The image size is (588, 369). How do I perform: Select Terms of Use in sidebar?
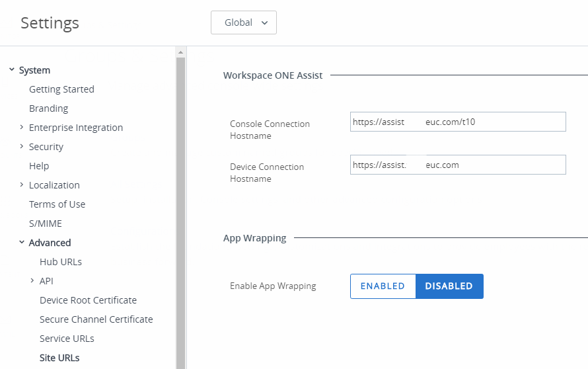[x=57, y=204]
